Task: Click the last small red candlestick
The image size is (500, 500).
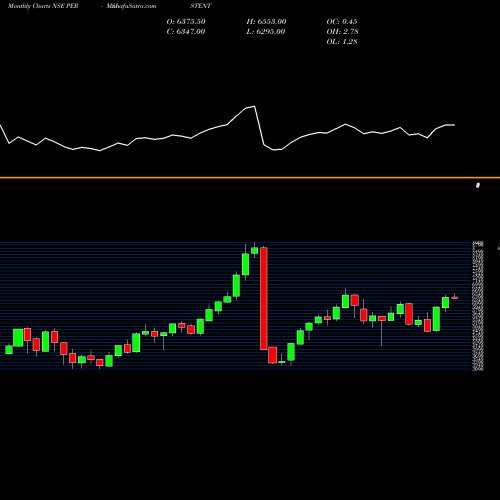Action: (454, 298)
